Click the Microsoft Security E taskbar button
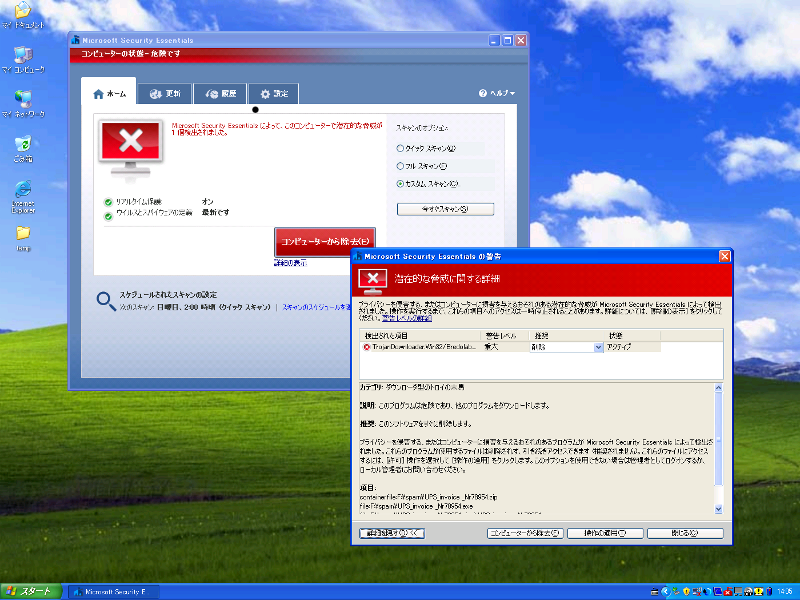 point(113,592)
